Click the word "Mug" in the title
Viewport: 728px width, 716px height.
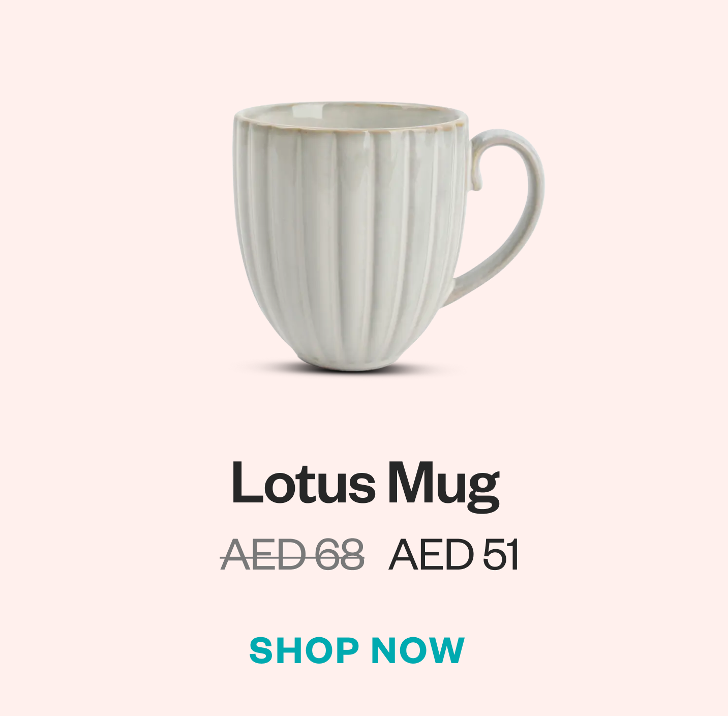[444, 487]
